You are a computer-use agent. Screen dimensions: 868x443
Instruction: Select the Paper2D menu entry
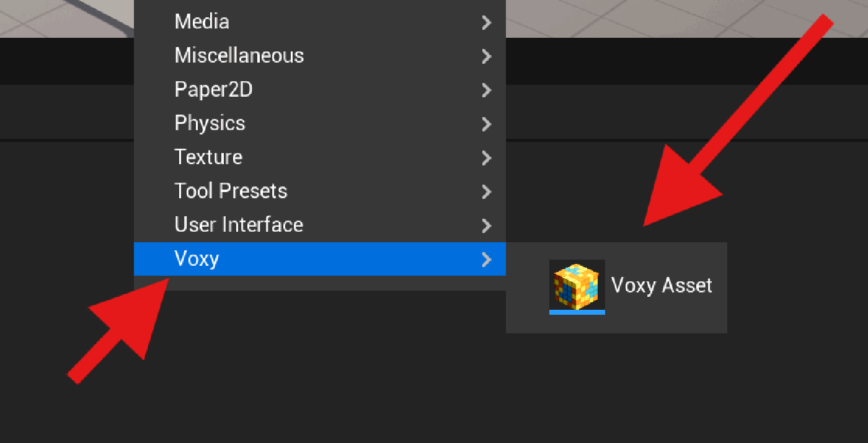(x=213, y=90)
